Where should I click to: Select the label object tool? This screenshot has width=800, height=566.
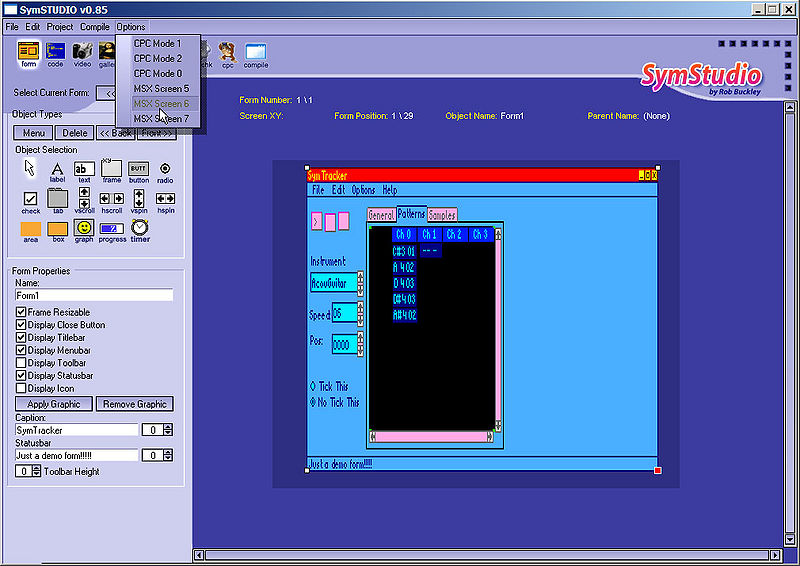click(57, 169)
